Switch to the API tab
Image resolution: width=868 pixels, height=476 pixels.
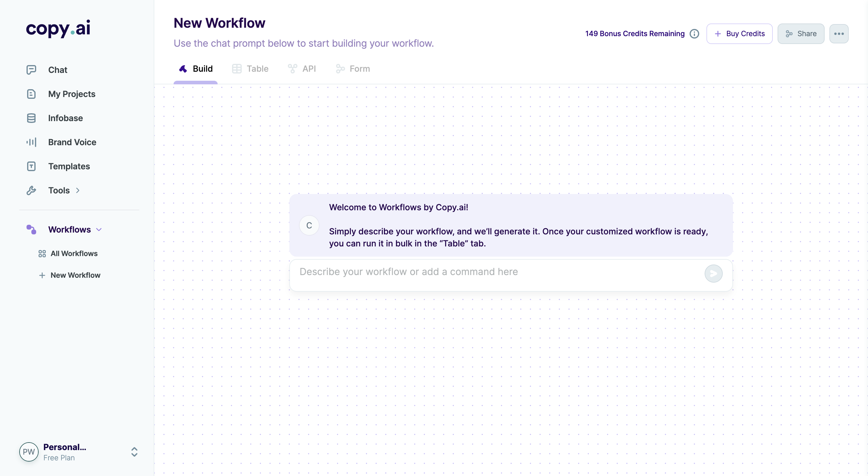click(302, 69)
